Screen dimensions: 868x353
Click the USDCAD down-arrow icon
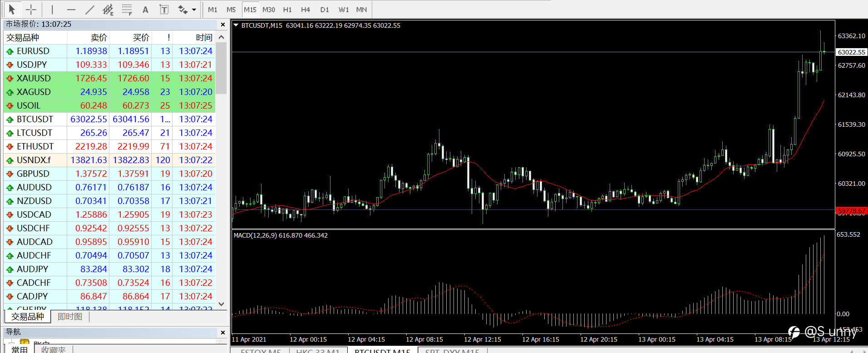pyautogui.click(x=10, y=215)
